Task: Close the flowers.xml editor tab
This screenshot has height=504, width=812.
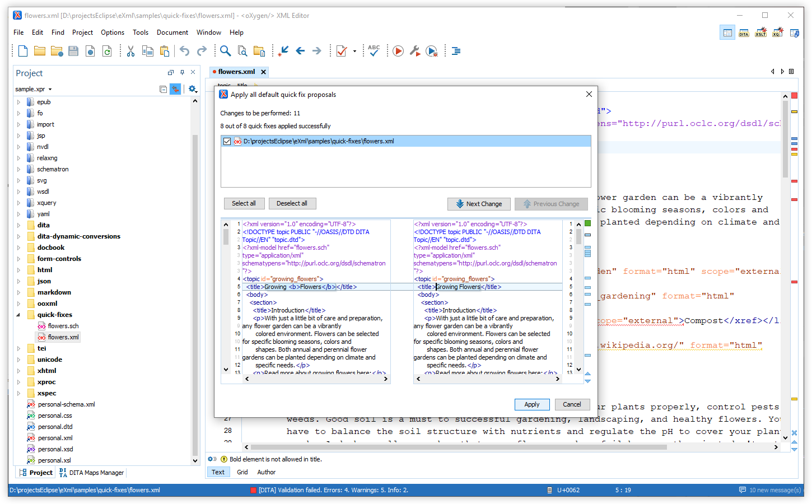Action: point(263,72)
